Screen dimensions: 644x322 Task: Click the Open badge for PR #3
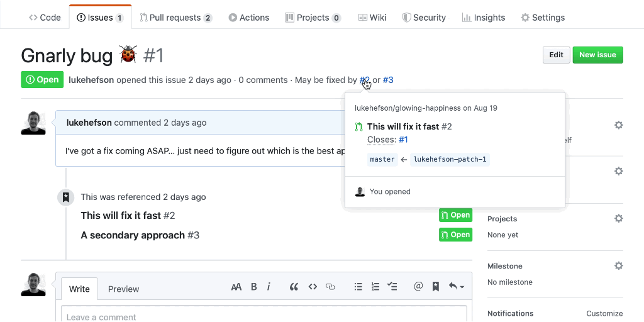coord(455,235)
